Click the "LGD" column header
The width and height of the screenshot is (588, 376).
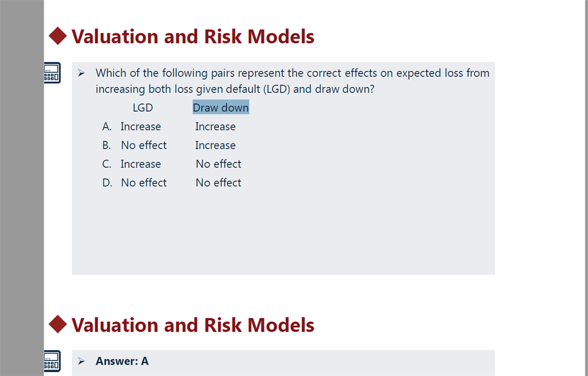pos(143,108)
